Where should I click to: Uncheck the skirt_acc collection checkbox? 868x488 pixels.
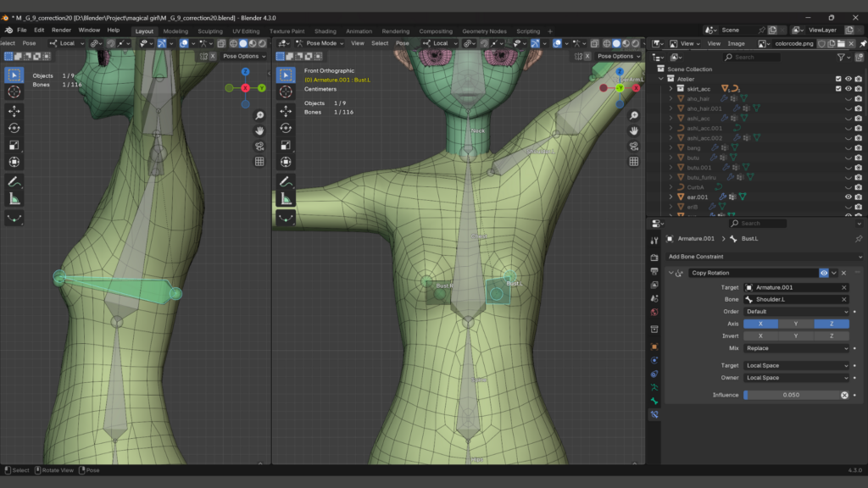838,88
